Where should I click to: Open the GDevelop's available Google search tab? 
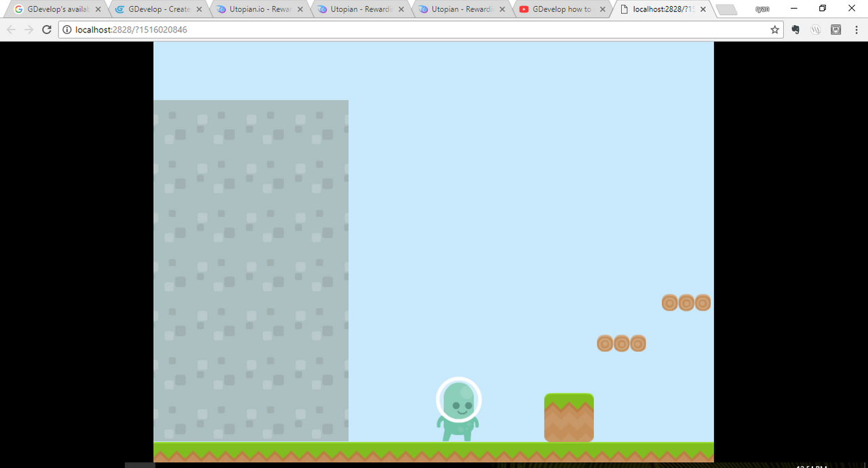click(54, 9)
